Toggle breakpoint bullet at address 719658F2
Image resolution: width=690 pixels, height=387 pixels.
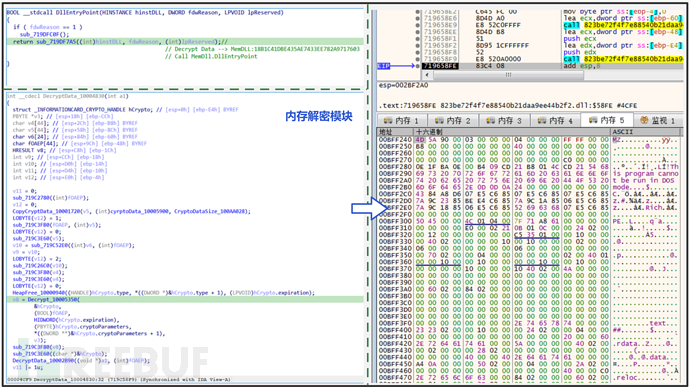[417, 45]
